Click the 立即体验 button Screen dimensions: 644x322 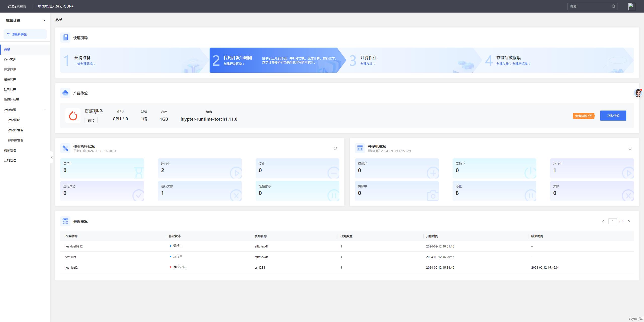[x=613, y=116]
